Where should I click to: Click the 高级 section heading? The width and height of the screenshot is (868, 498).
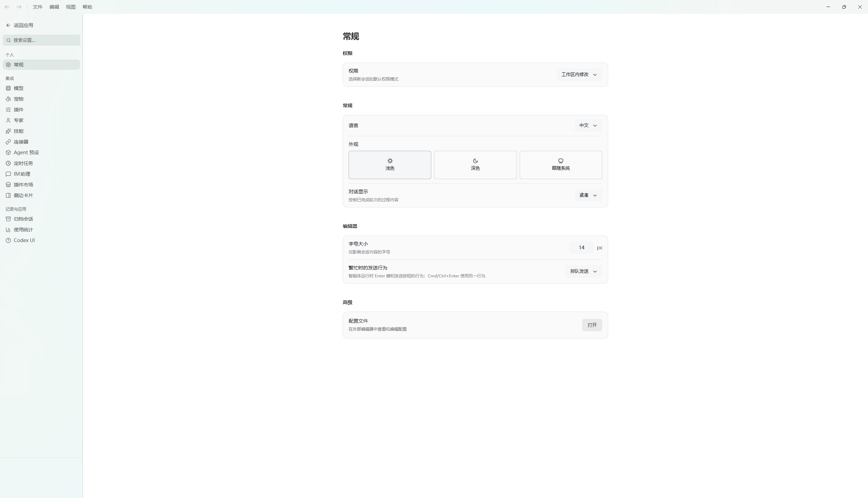point(348,302)
